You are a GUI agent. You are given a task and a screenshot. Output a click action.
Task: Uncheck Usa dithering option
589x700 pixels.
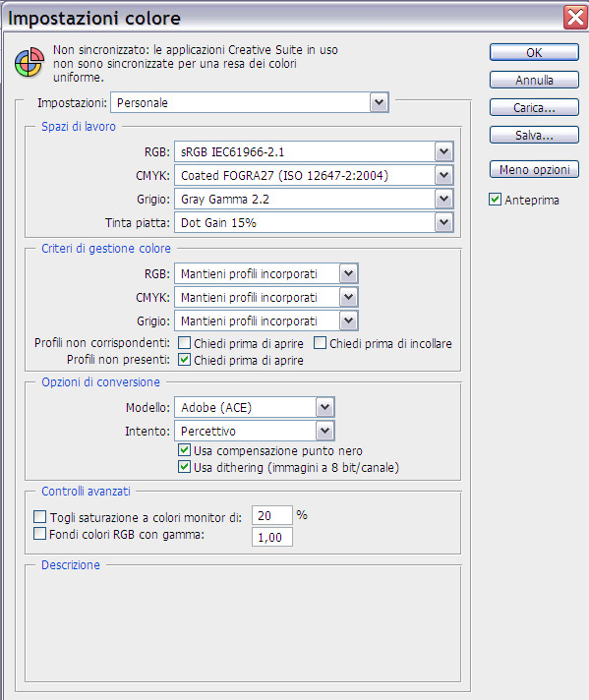coord(184,467)
